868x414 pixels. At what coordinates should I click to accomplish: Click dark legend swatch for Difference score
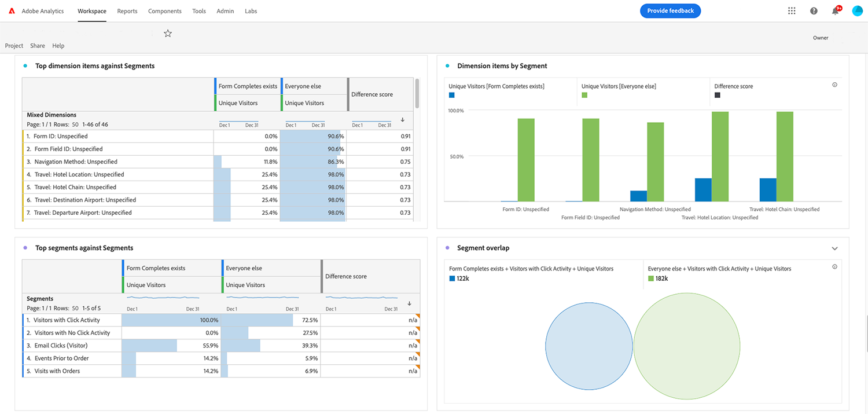[x=718, y=95]
